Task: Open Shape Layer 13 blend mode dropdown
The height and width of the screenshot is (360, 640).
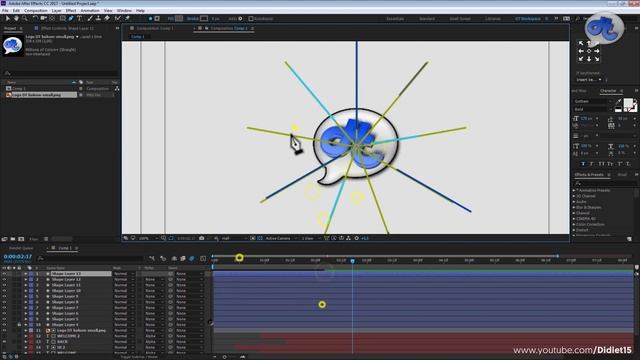Action: click(x=124, y=273)
